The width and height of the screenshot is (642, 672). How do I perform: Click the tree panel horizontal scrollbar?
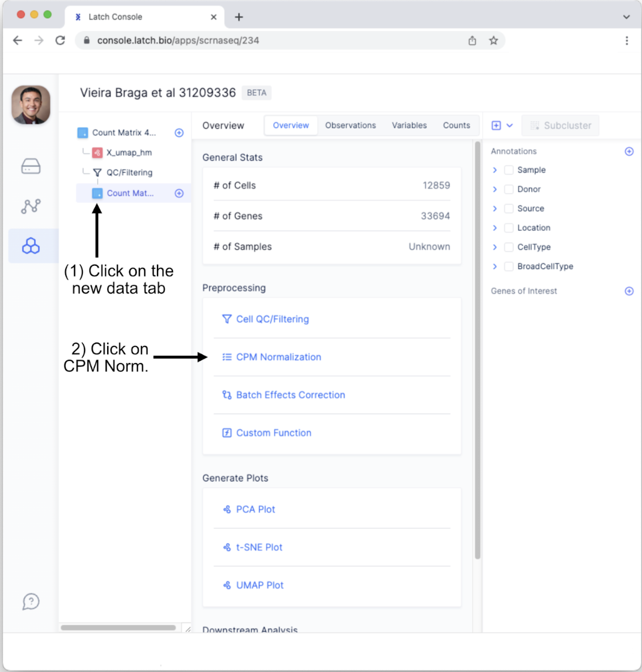118,628
